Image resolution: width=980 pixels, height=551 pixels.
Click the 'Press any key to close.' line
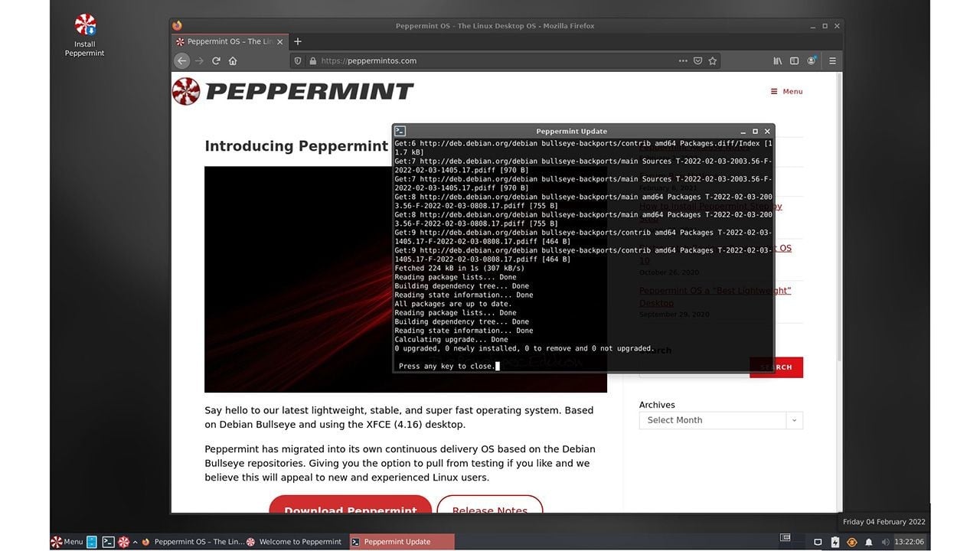tap(446, 366)
